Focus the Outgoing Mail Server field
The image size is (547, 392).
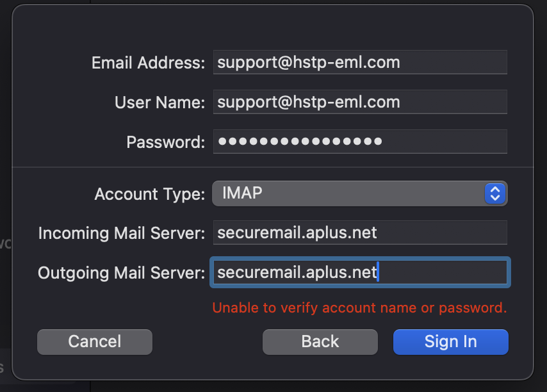(x=359, y=273)
